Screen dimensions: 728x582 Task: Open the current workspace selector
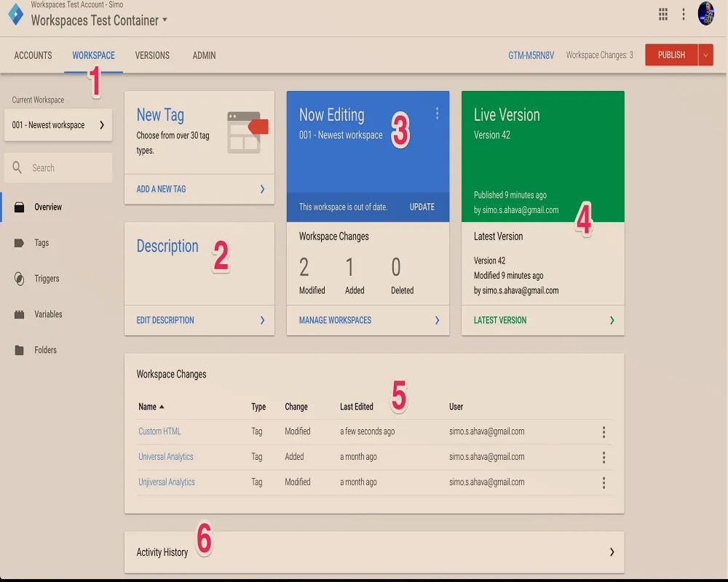[x=58, y=125]
